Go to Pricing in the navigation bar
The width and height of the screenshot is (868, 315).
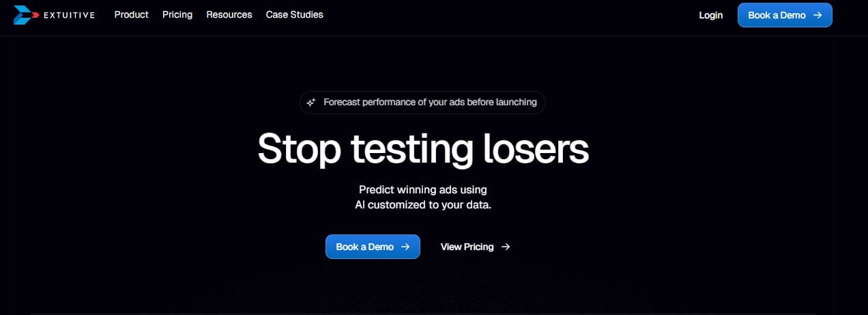[177, 14]
